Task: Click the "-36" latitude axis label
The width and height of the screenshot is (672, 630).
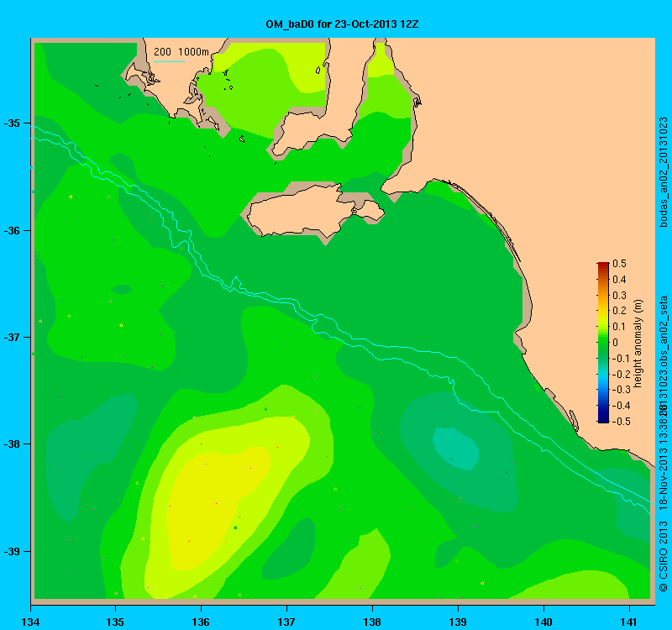Action: (13, 230)
